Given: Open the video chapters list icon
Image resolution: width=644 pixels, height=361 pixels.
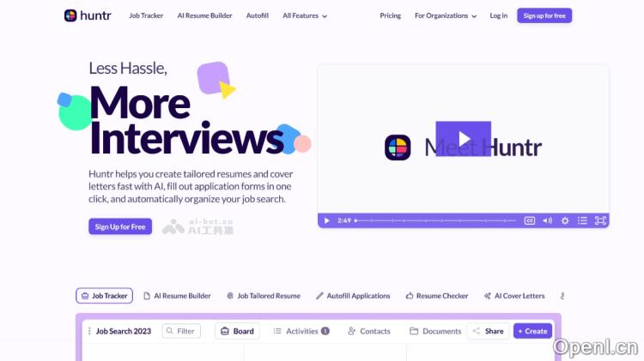Looking at the screenshot, I should click(x=582, y=220).
